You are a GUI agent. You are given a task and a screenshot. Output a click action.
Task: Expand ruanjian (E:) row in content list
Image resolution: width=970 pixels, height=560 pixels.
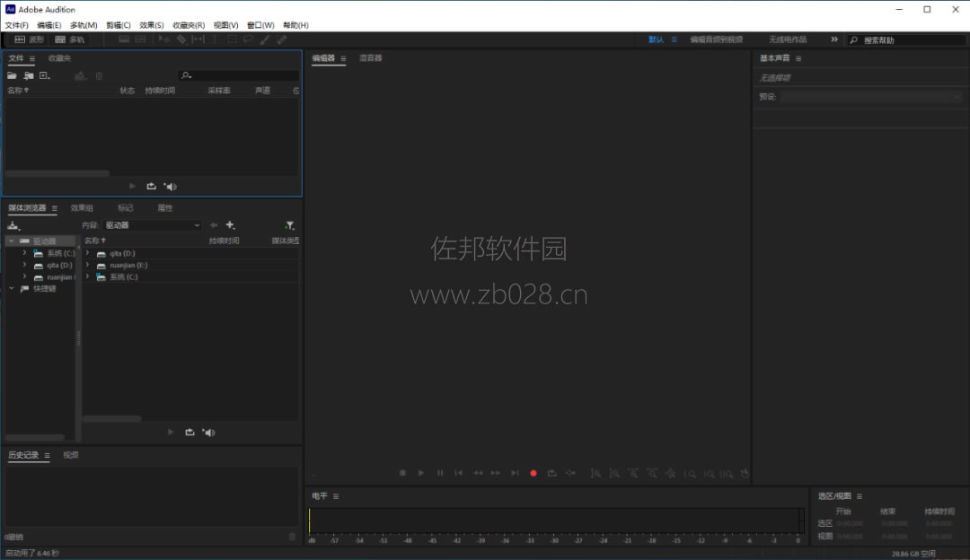pyautogui.click(x=87, y=265)
